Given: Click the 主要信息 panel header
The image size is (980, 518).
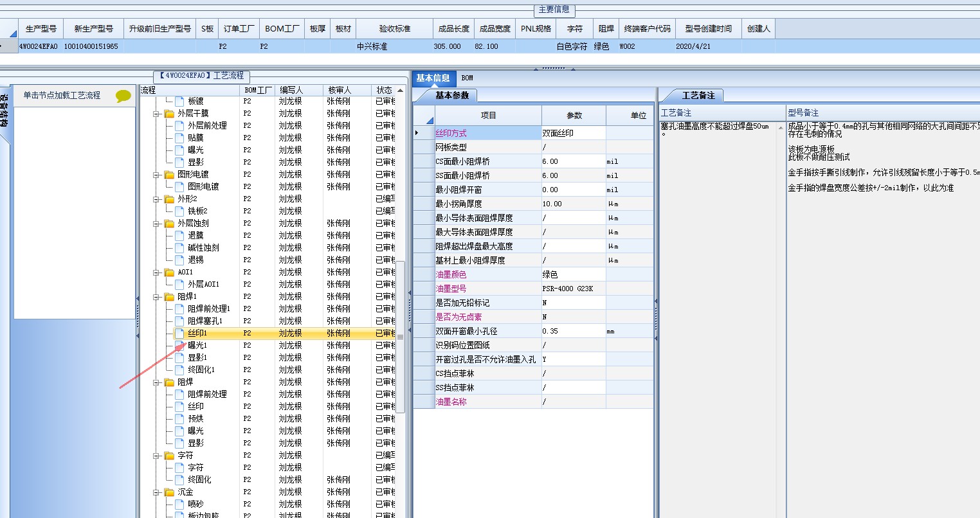Looking at the screenshot, I should tap(554, 10).
